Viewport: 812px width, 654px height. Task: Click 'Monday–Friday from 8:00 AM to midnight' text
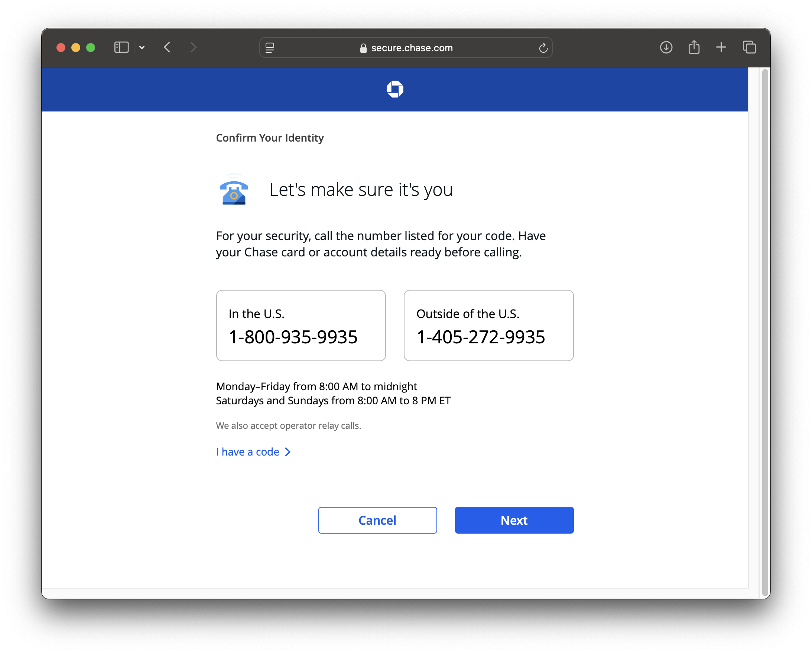[316, 386]
